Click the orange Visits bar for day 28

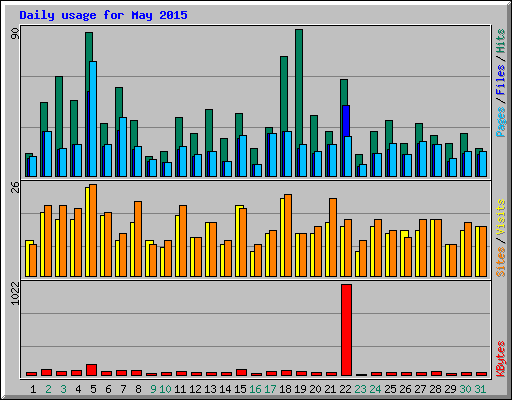[x=438, y=248]
